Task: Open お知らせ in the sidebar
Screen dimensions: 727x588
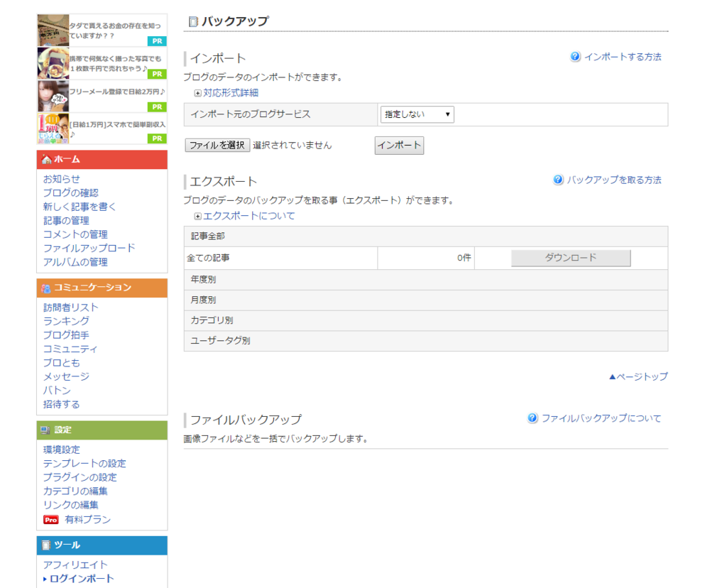Action: tap(62, 179)
